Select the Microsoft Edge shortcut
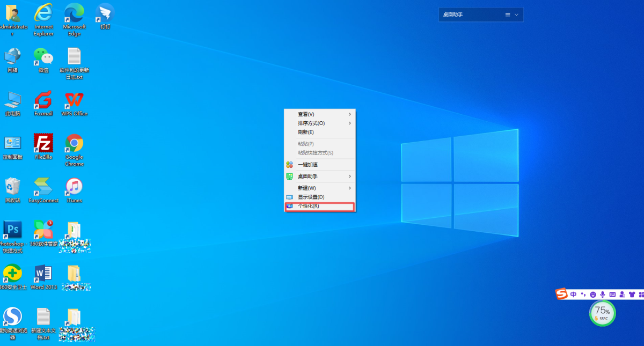Viewport: 644px width, 346px height. pos(74,13)
